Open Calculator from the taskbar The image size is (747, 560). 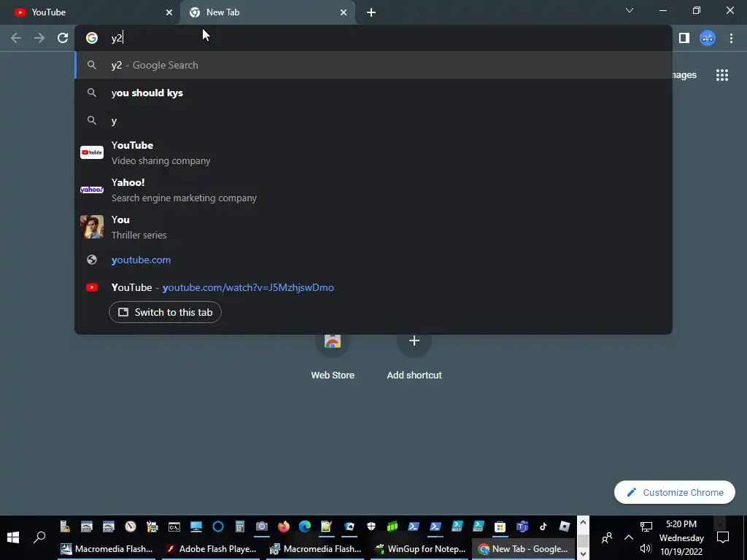click(239, 526)
